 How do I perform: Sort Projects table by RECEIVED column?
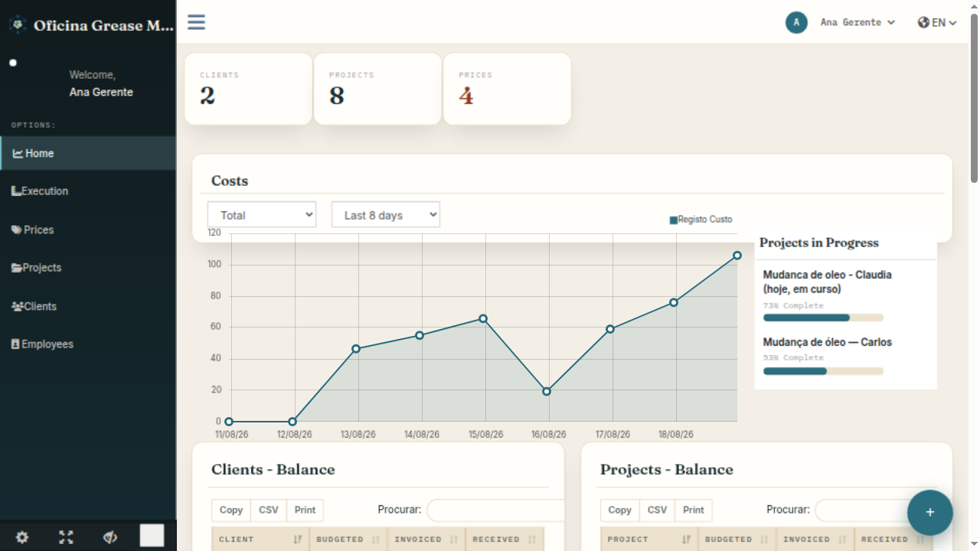pos(893,539)
